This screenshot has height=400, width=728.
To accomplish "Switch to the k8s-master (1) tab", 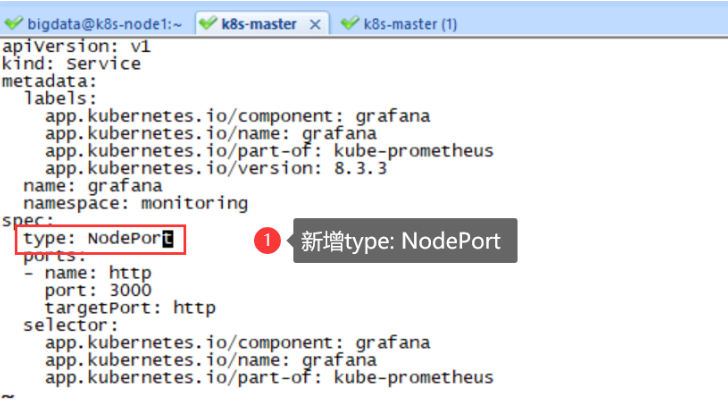I will (410, 24).
